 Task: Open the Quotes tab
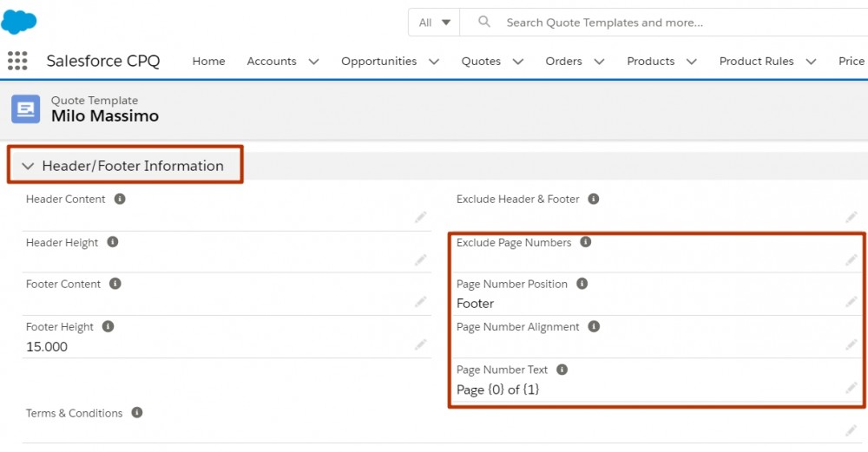pos(481,61)
